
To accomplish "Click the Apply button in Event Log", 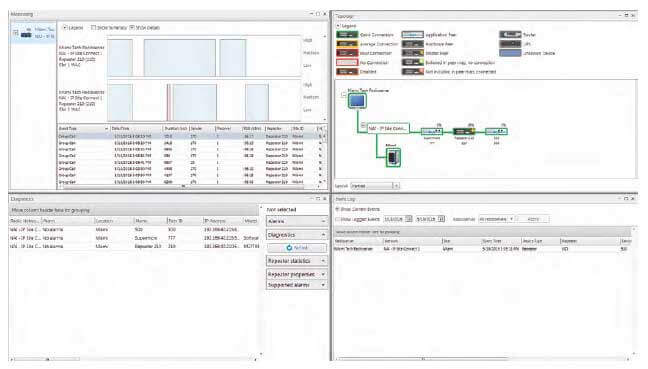I will (x=534, y=219).
